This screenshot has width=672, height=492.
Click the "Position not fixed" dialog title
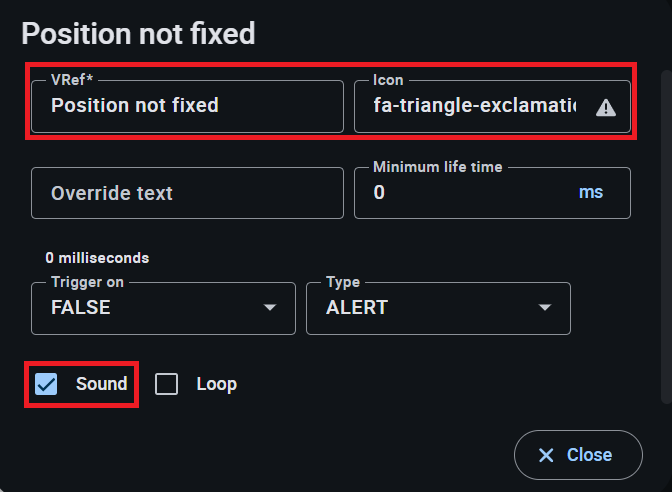(x=138, y=34)
